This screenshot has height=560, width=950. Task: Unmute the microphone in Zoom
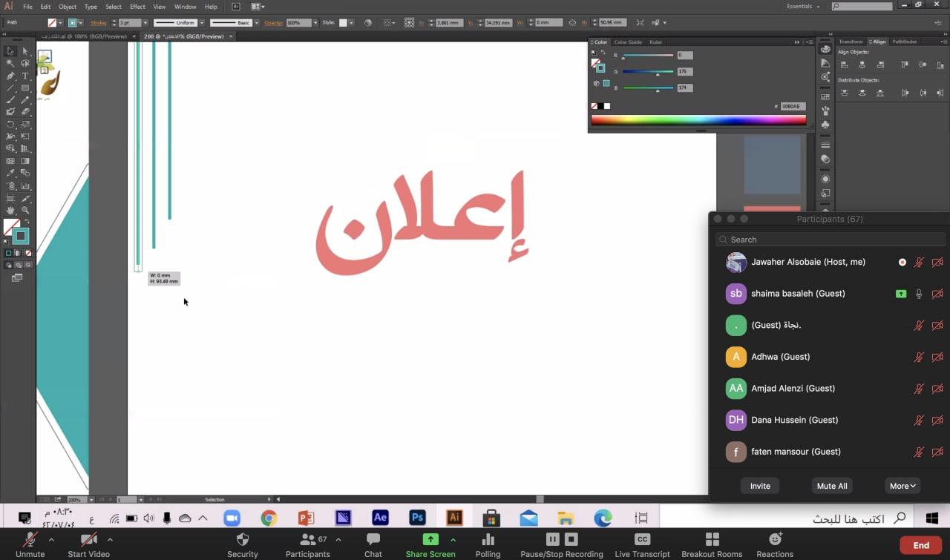pyautogui.click(x=30, y=544)
